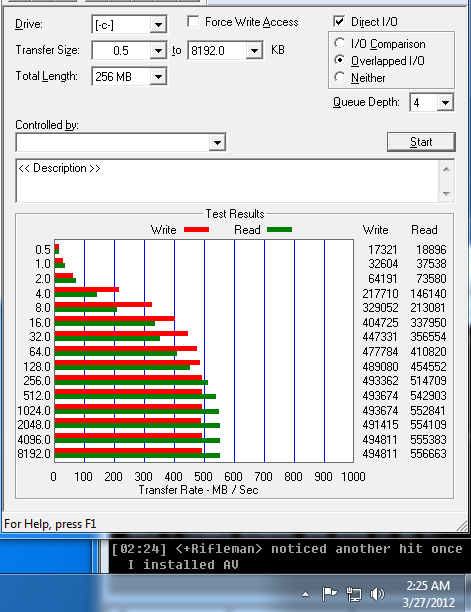Enable Force Write Access checkbox
This screenshot has width=471, height=612.
pos(193,21)
